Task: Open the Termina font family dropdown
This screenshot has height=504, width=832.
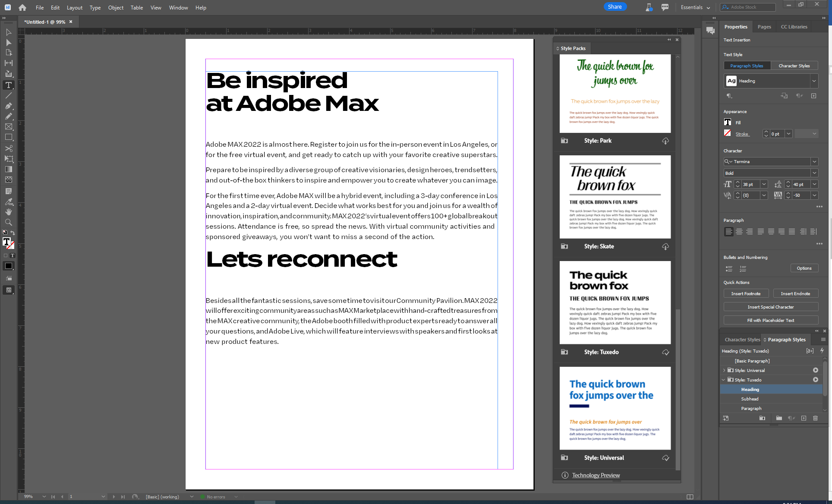Action: pos(814,161)
